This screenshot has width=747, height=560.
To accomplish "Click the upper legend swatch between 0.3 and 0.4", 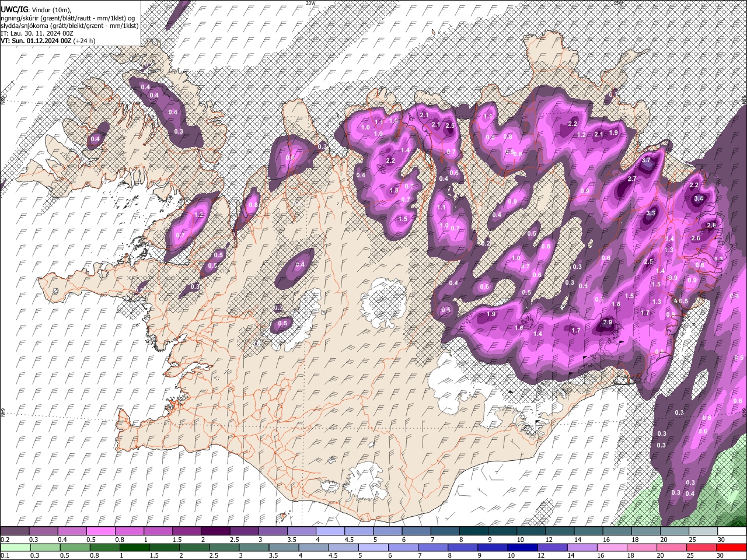I will tap(43, 531).
